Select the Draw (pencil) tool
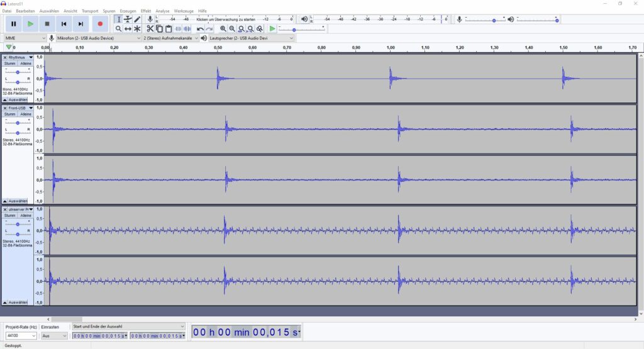644x349 pixels. pyautogui.click(x=137, y=19)
